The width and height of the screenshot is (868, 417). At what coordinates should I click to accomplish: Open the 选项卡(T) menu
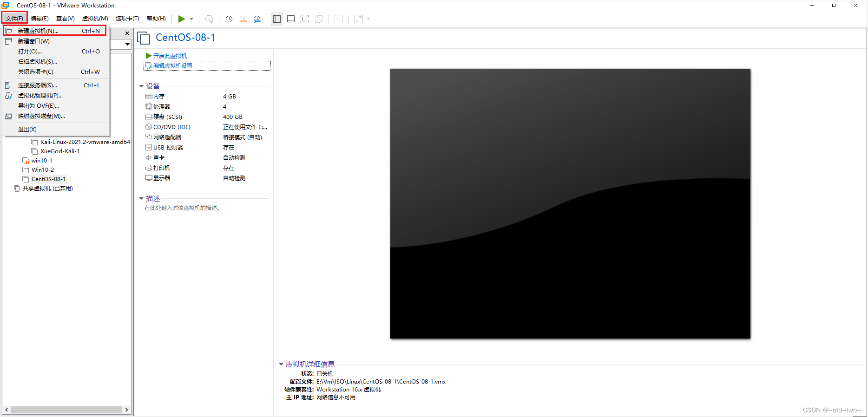click(127, 18)
